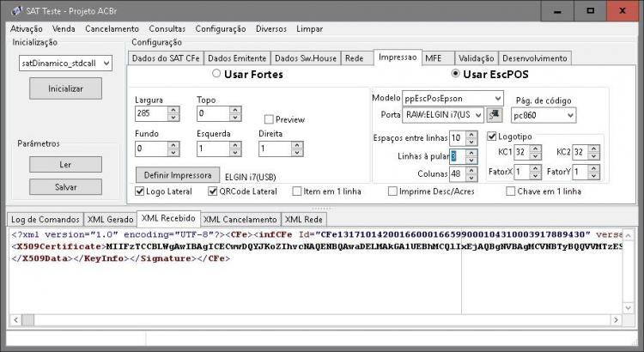The width and height of the screenshot is (644, 352).
Task: Decrease Linhas à pular spinner
Action: pos(471,161)
